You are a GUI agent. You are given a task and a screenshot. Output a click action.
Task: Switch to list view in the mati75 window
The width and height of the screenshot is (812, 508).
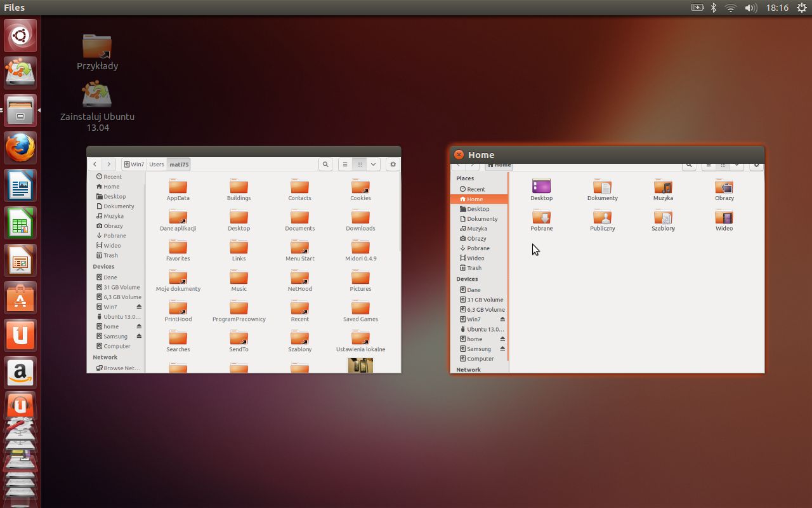[345, 164]
